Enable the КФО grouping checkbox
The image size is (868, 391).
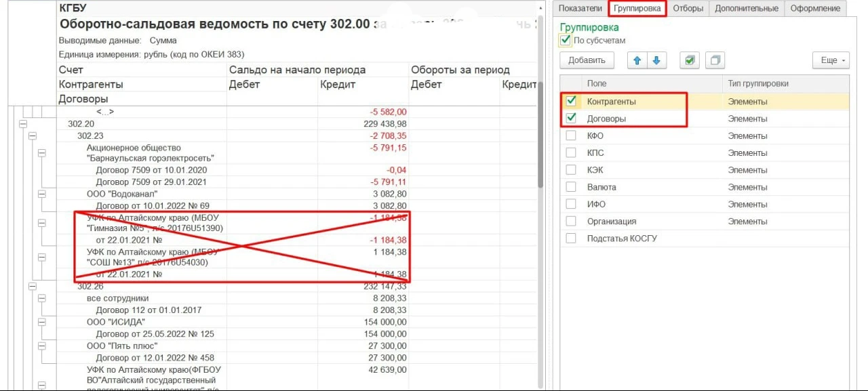click(571, 136)
